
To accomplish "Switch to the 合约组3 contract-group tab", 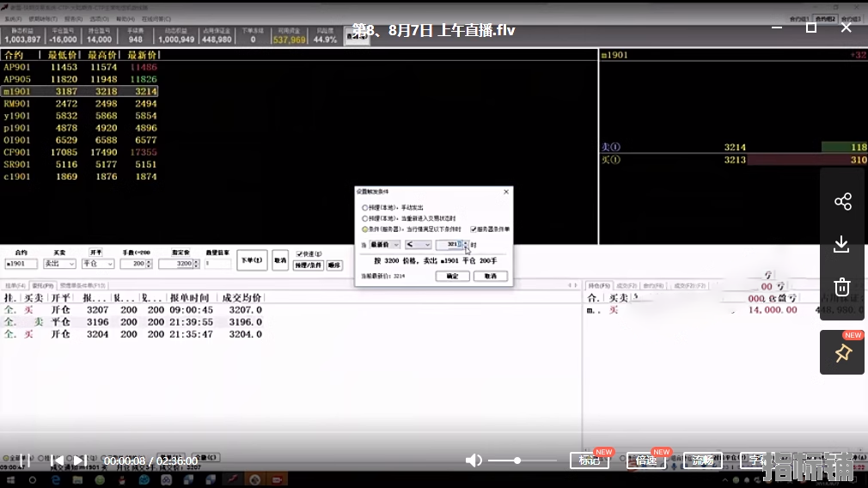I will coord(850,19).
